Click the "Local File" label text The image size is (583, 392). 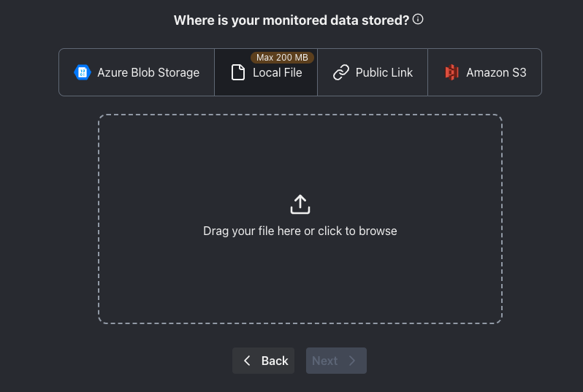point(278,72)
